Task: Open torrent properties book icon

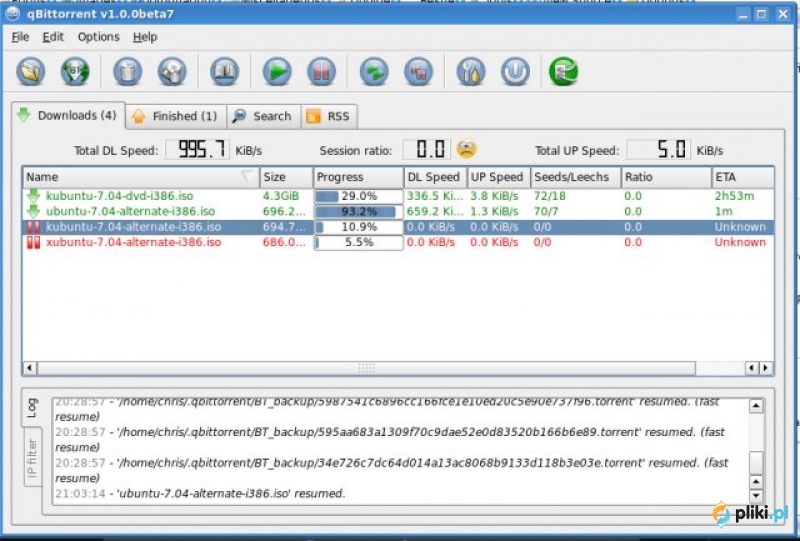Action: tap(224, 71)
